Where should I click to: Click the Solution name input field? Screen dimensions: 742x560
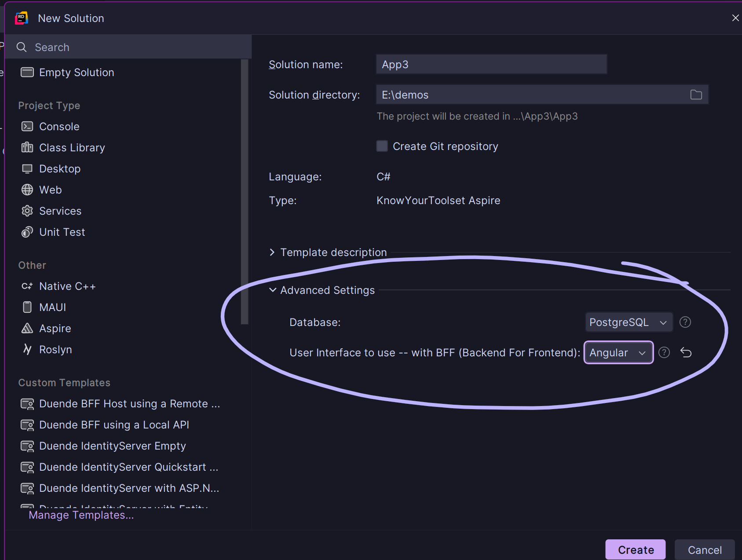[x=491, y=64]
